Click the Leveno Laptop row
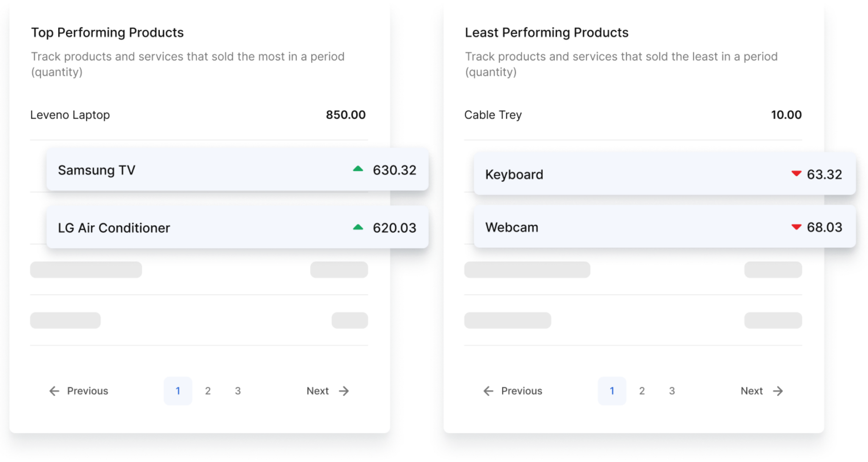The height and width of the screenshot is (462, 868). 198,115
